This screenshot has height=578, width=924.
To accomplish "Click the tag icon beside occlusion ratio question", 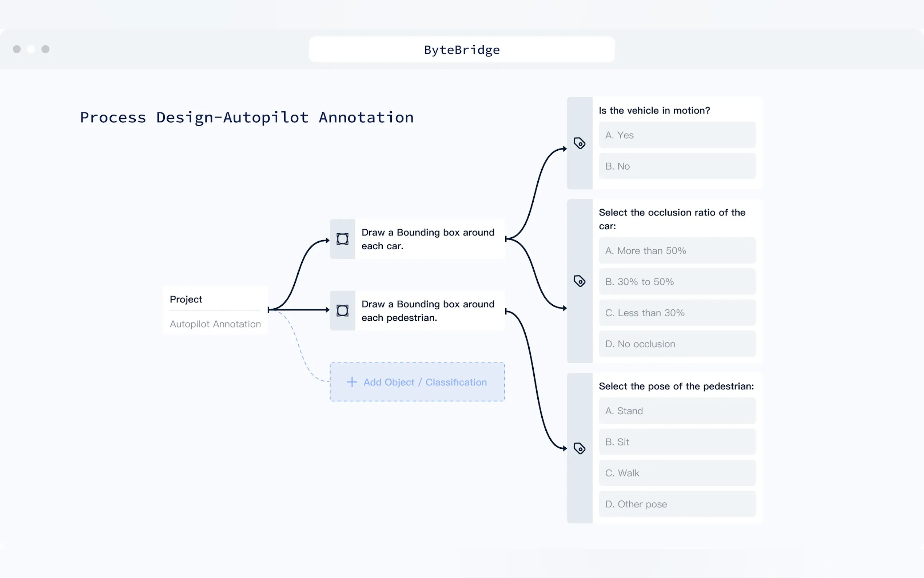I will 580,281.
